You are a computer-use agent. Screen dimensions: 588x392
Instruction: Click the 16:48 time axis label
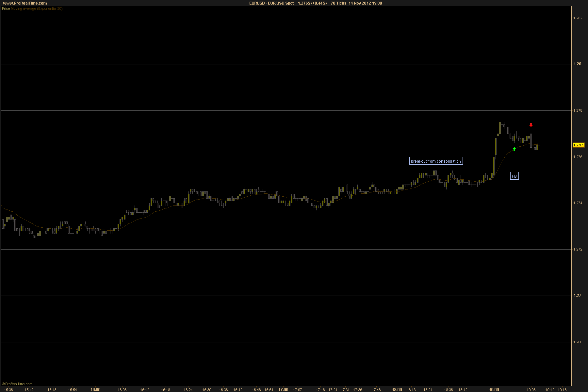coord(256,390)
